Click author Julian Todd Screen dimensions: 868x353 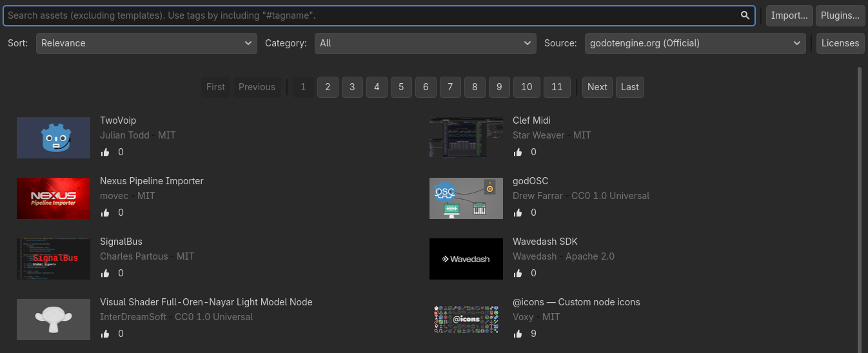coord(124,135)
